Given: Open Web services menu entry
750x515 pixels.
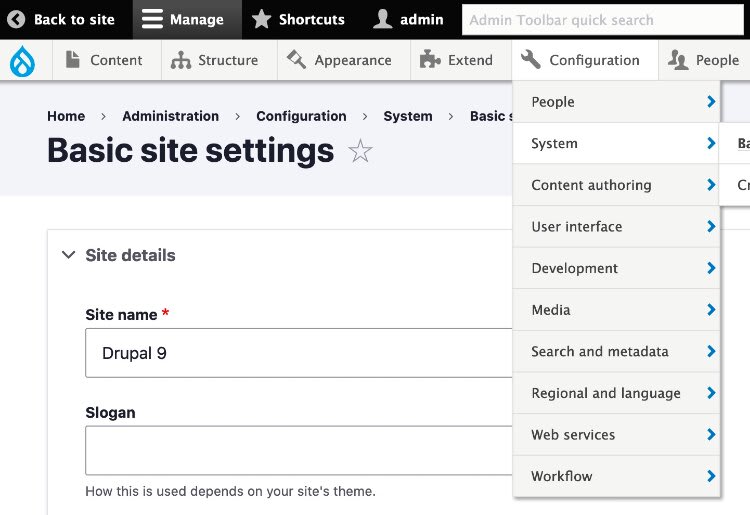Looking at the screenshot, I should [616, 435].
